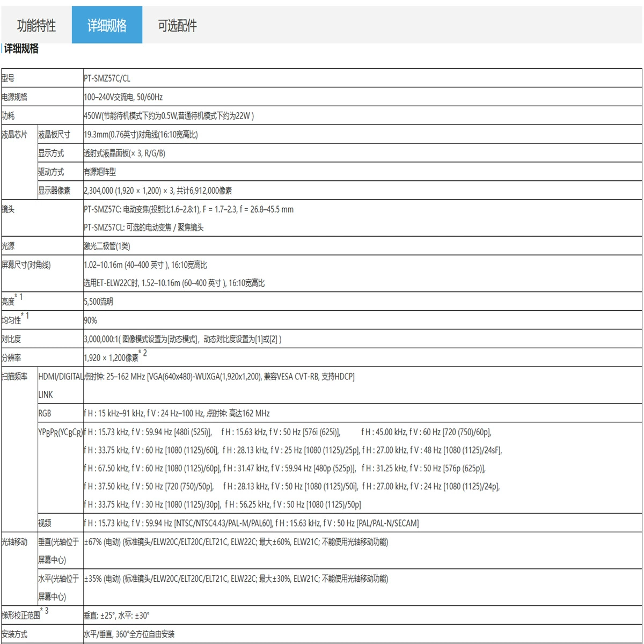The width and height of the screenshot is (644, 644).
Task: Click the 光轴移动 category cell
Action: pyautogui.click(x=14, y=542)
